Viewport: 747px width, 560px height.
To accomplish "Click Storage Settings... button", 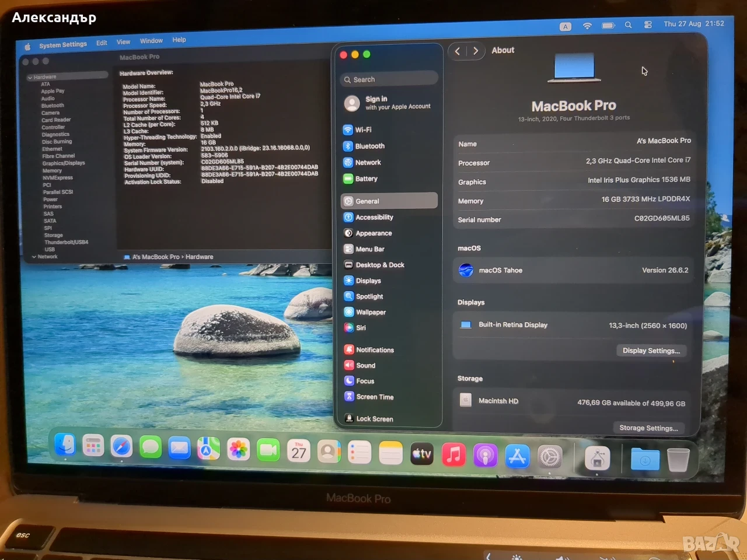I will pos(648,428).
